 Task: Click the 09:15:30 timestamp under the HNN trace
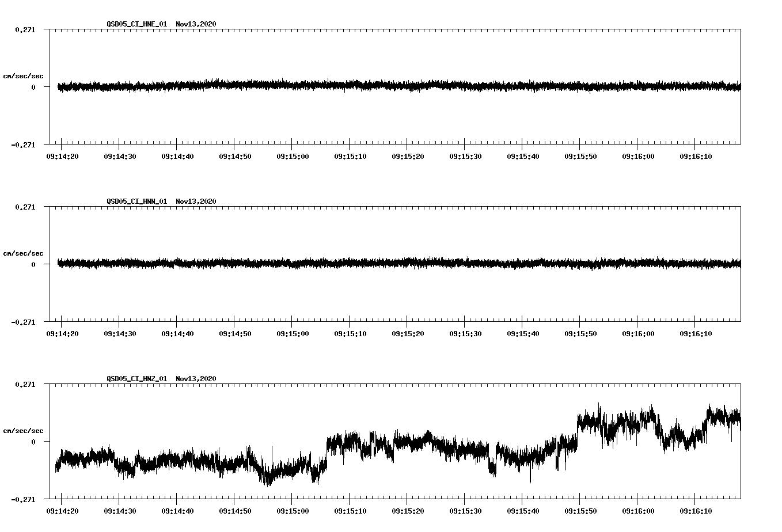tap(466, 333)
